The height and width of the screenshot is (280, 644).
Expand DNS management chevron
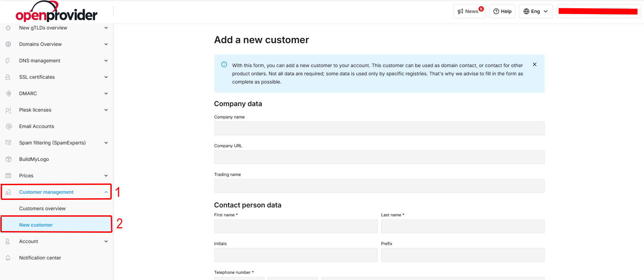pyautogui.click(x=106, y=61)
